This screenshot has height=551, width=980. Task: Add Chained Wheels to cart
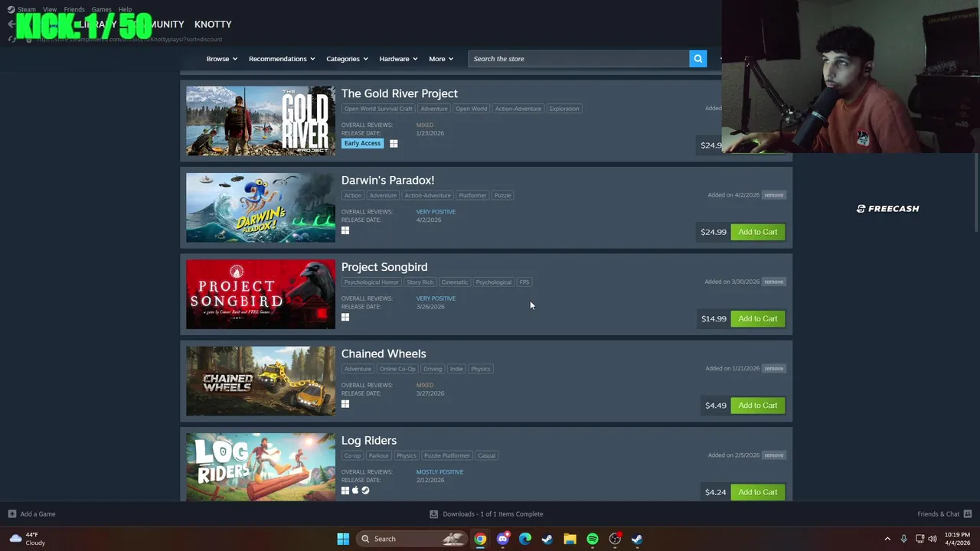758,406
